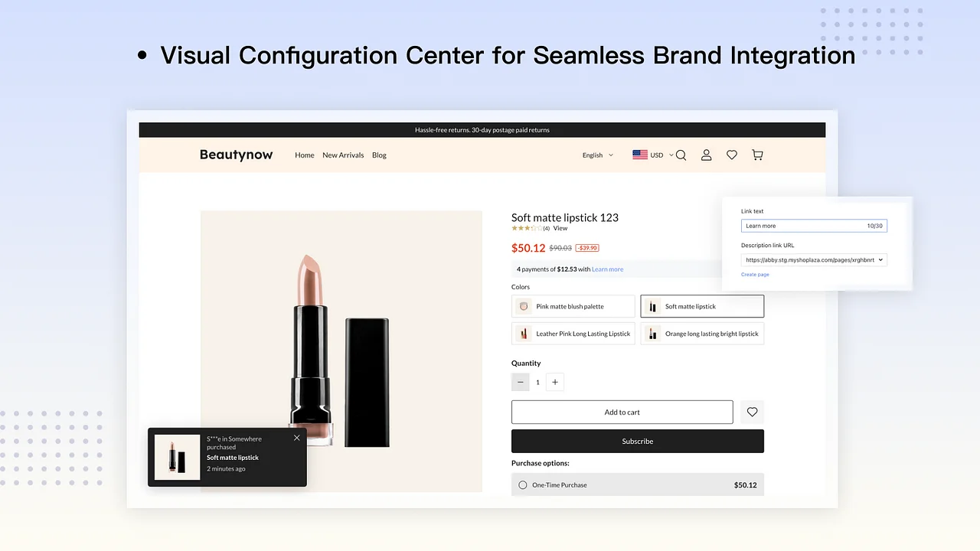This screenshot has height=551, width=980.
Task: Go to New Arrivals in the navigation
Action: pos(342,155)
